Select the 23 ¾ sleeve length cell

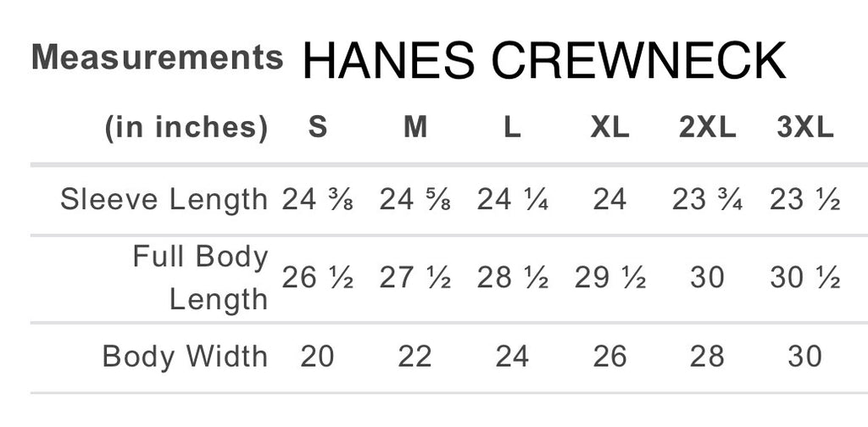point(707,200)
